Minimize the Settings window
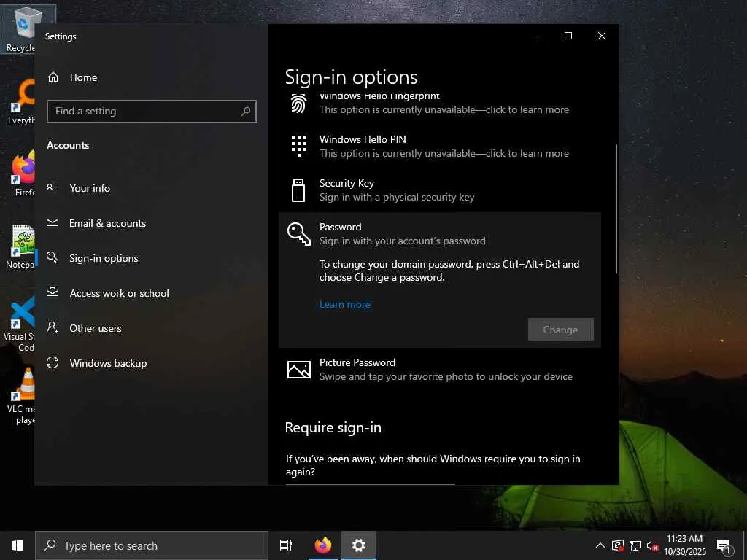 pos(535,36)
